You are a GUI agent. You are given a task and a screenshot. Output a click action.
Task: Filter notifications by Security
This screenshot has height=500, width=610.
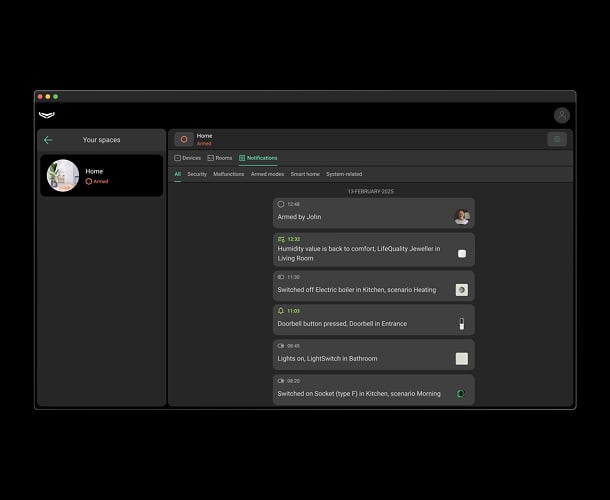[x=197, y=174]
